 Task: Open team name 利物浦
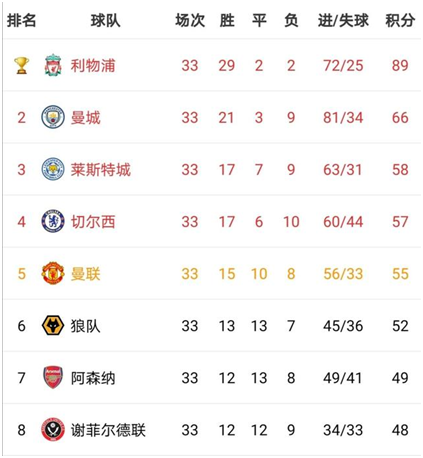[x=93, y=66]
